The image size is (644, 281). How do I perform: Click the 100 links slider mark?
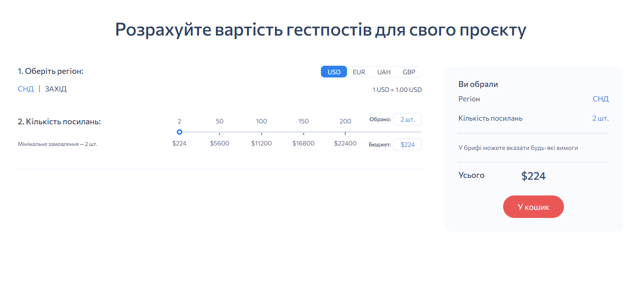click(261, 132)
